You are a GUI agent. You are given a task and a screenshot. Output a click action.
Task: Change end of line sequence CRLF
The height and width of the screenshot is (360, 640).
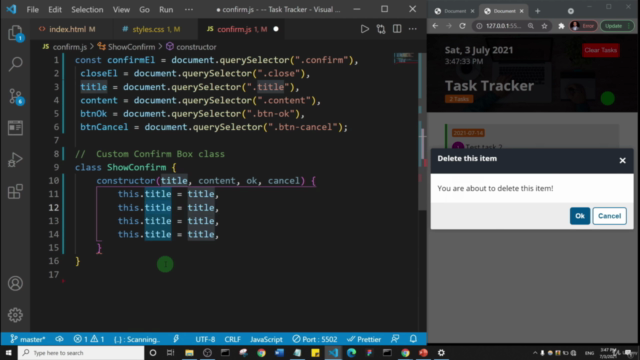coord(232,339)
